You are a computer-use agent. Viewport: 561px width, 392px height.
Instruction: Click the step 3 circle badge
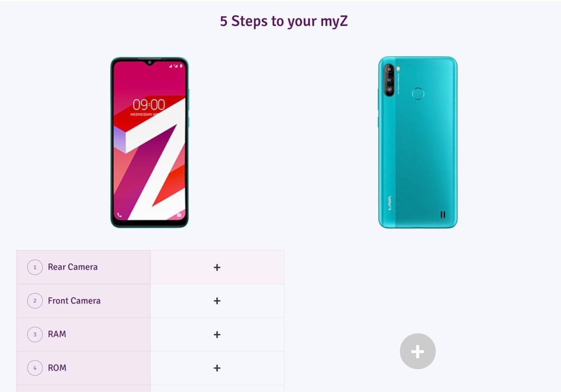pos(35,335)
